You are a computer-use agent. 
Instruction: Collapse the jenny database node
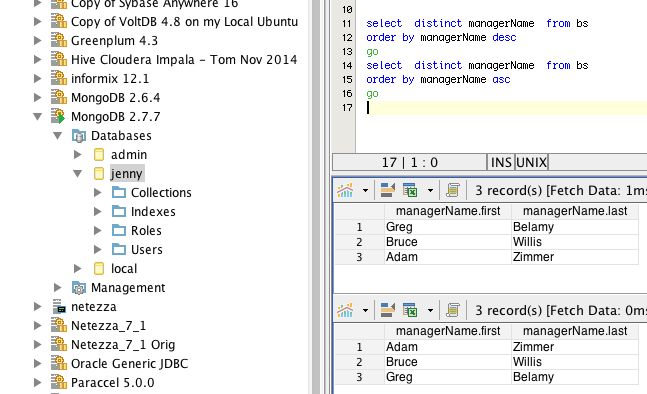77,174
